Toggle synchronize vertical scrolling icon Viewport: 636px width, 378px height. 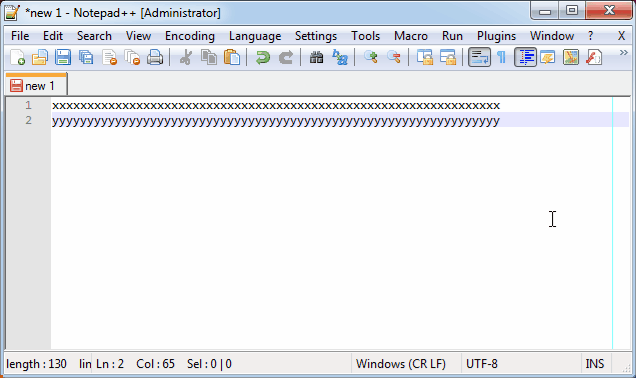[424, 57]
